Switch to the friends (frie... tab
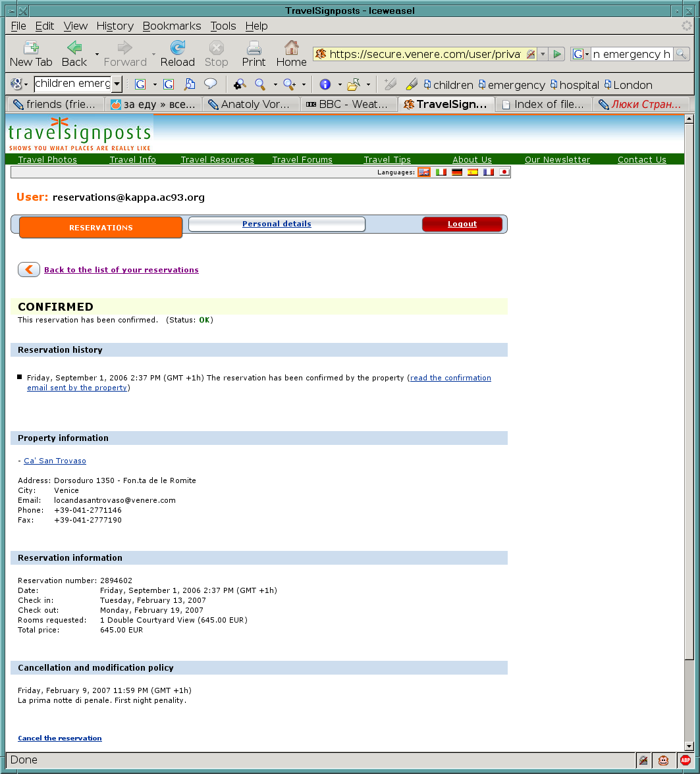Screen dimensions: 700x774 56,104
